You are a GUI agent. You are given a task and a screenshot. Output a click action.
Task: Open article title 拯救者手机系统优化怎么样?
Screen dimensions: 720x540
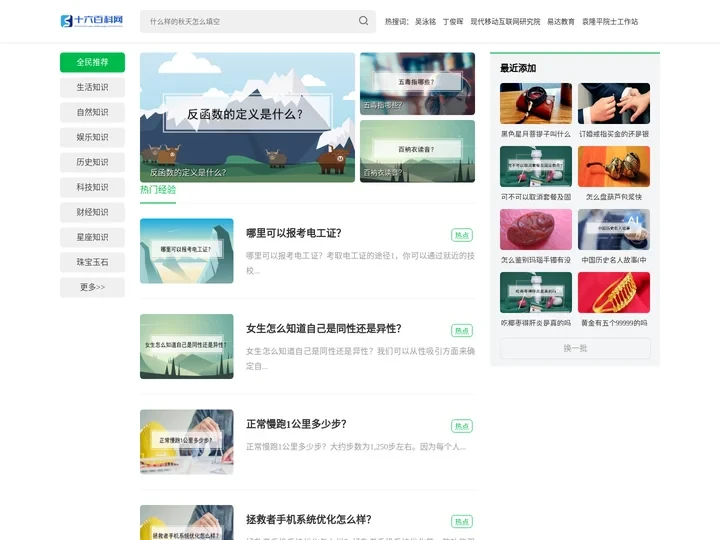tap(309, 520)
